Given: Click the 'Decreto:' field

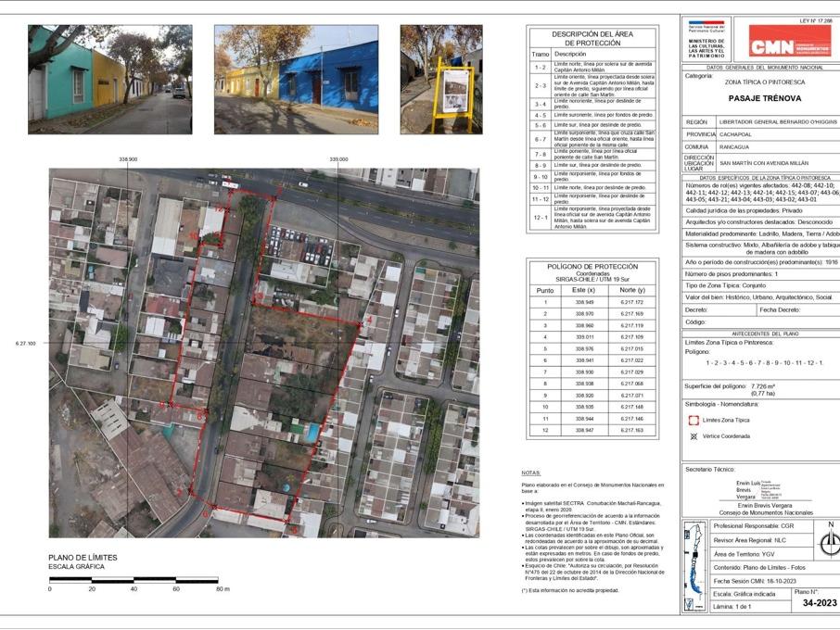Looking at the screenshot, I should 719,310.
